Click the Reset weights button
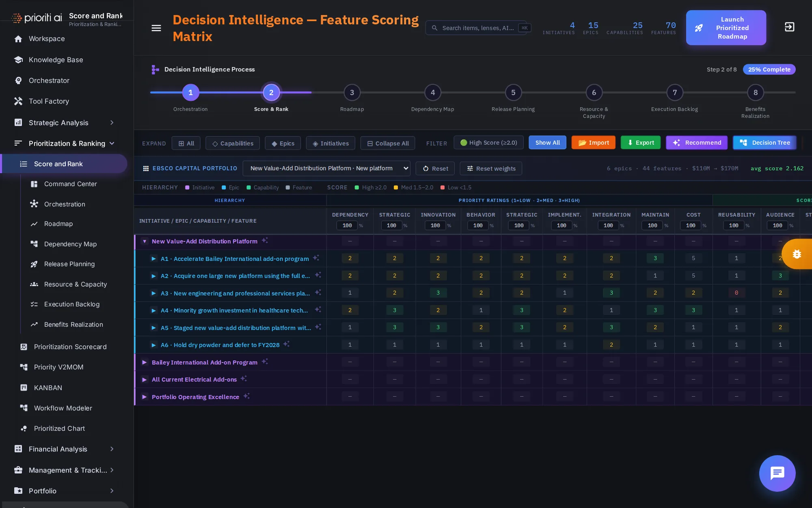The image size is (812, 508). pos(491,168)
